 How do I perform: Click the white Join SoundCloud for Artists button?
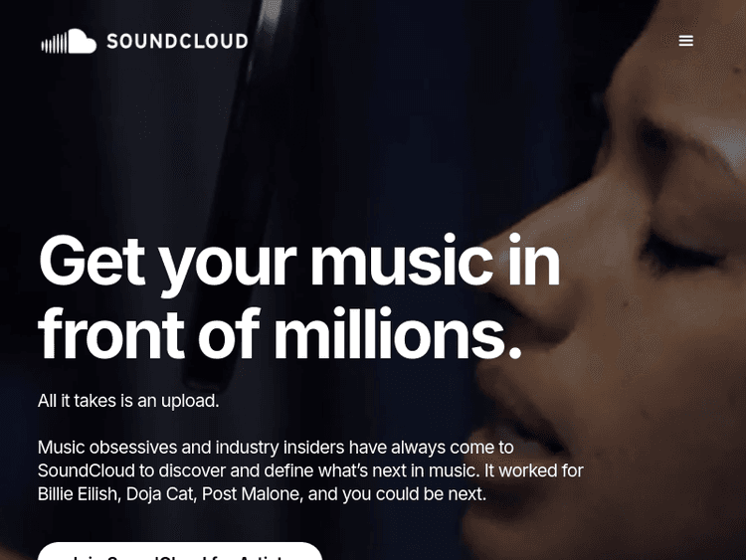click(x=180, y=552)
